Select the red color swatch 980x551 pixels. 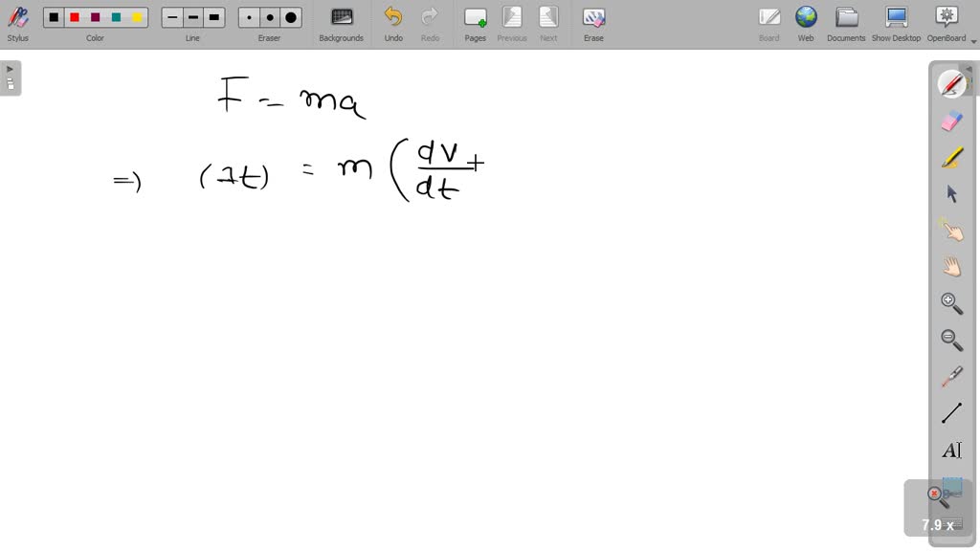point(75,16)
